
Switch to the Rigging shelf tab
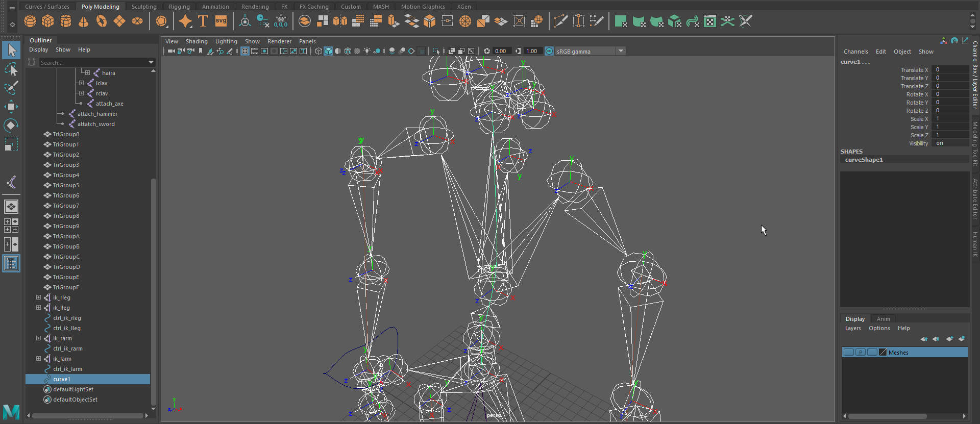tap(179, 7)
